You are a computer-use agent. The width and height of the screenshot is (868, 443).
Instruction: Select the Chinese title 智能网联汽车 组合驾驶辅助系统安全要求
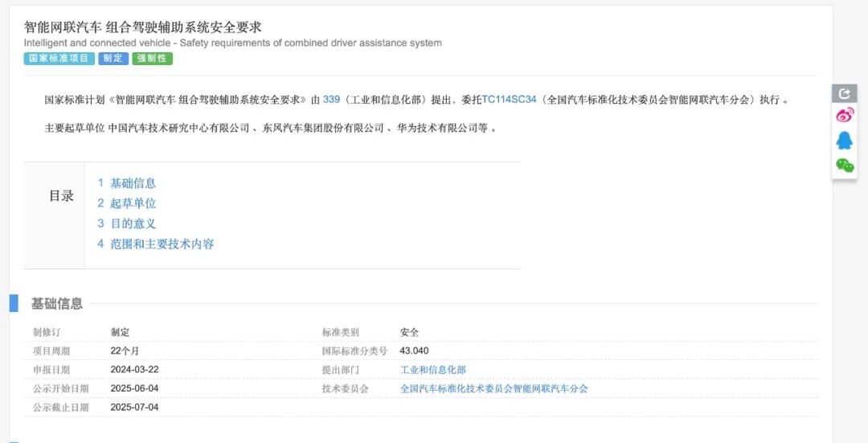tap(142, 27)
